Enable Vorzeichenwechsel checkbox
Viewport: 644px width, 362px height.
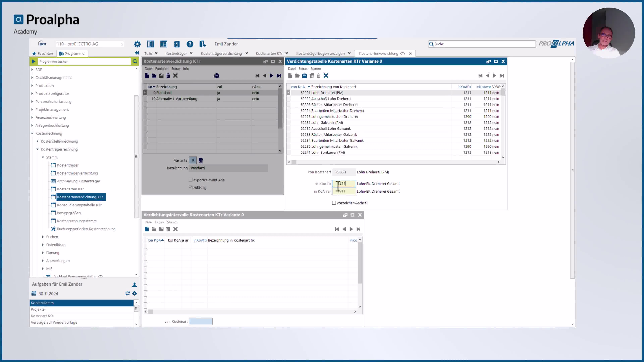tap(334, 203)
